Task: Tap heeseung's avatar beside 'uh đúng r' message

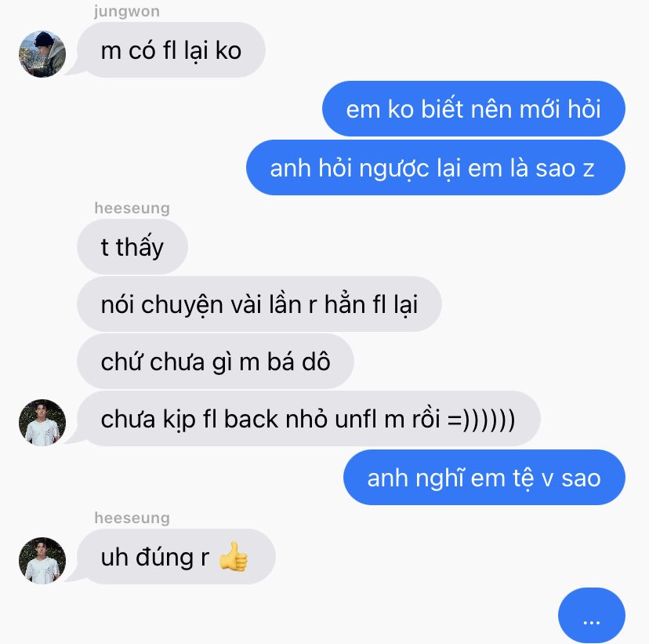Action: click(42, 560)
